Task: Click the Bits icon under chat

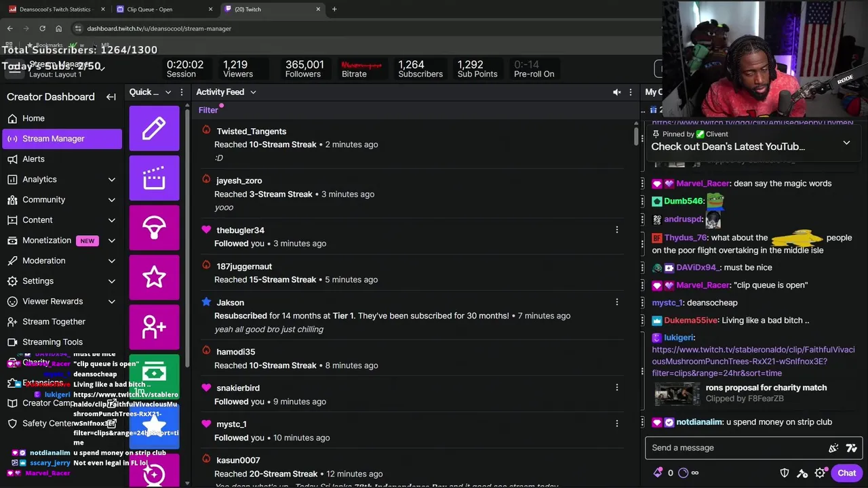Action: pos(658,473)
